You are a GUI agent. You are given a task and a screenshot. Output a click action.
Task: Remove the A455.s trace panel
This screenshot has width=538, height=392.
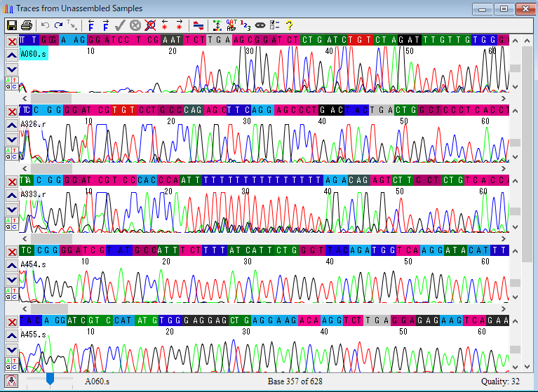pos(12,322)
